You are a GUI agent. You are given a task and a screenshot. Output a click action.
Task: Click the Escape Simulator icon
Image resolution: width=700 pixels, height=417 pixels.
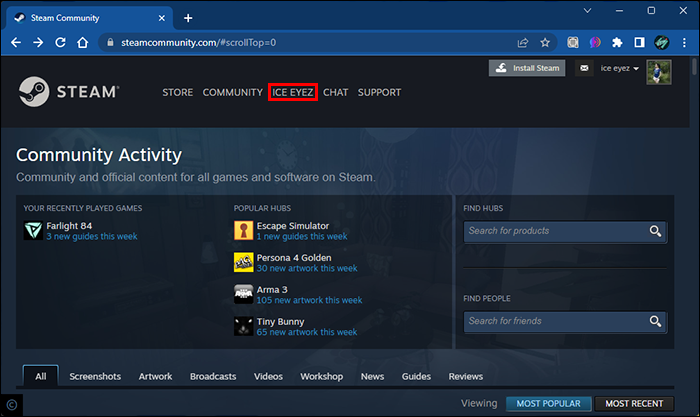[x=243, y=230]
